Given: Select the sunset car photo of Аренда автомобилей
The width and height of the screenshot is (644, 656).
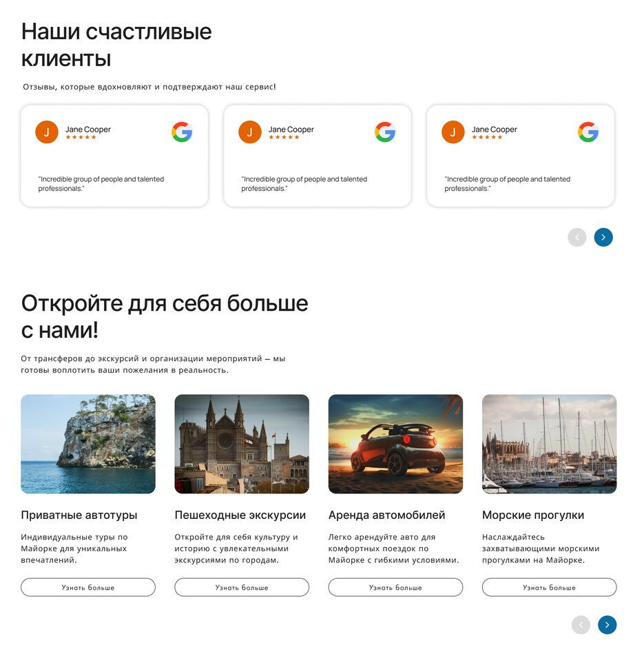Looking at the screenshot, I should (x=395, y=444).
